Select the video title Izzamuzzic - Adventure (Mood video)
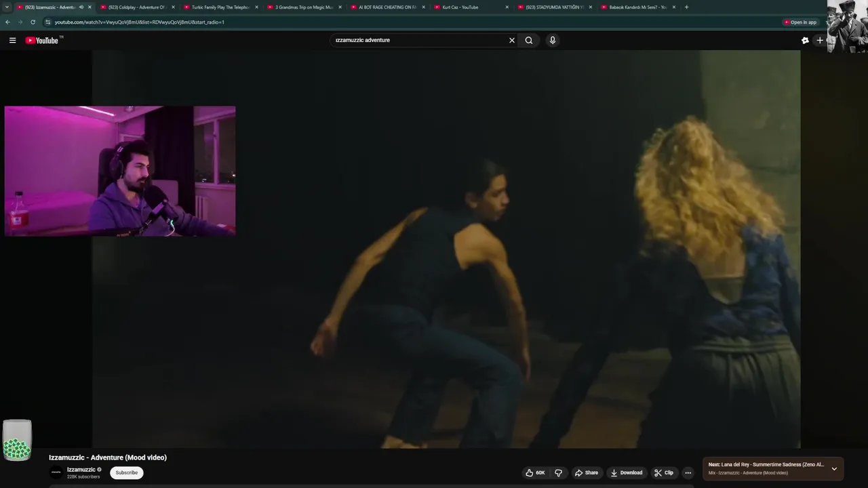This screenshot has height=488, width=868. point(108,457)
